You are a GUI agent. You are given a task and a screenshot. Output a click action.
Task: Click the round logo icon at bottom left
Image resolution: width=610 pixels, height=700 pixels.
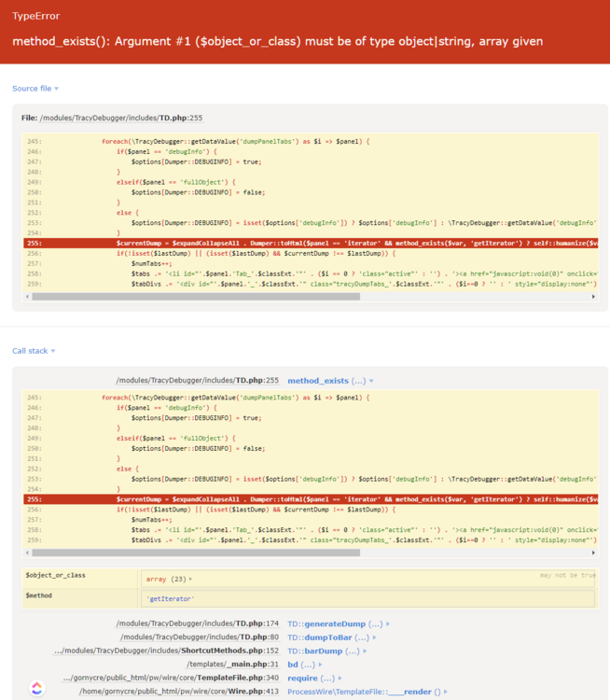coord(37,688)
